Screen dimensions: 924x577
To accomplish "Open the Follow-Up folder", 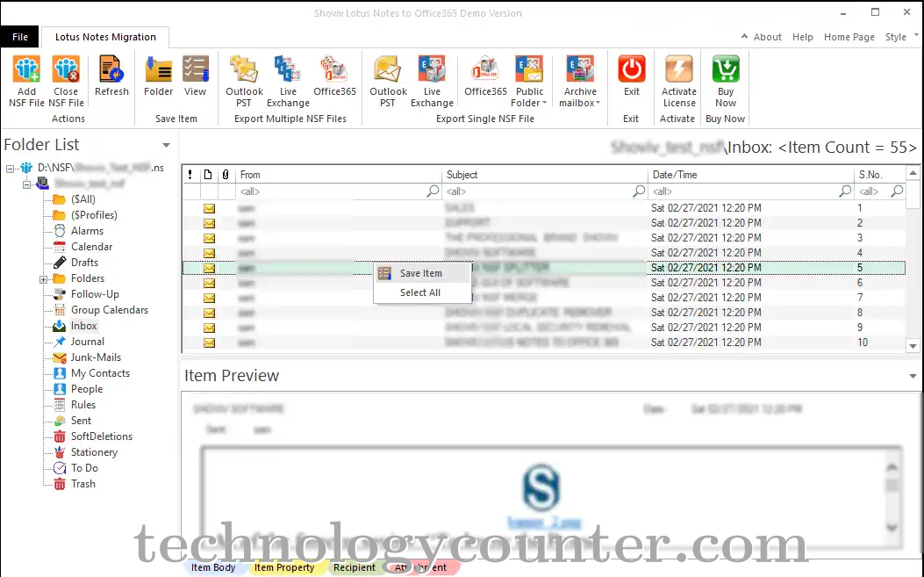I will point(94,294).
